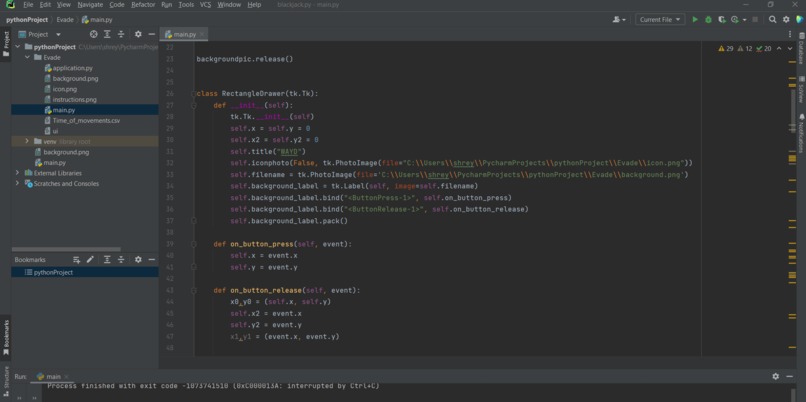Click the Project tree horizontal scrollbar
806x402 pixels.
(x=66, y=249)
